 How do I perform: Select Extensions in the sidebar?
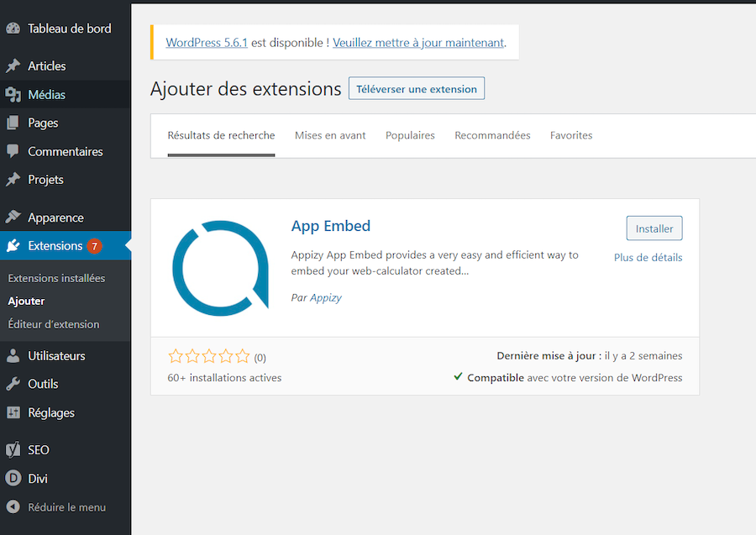click(x=65, y=246)
